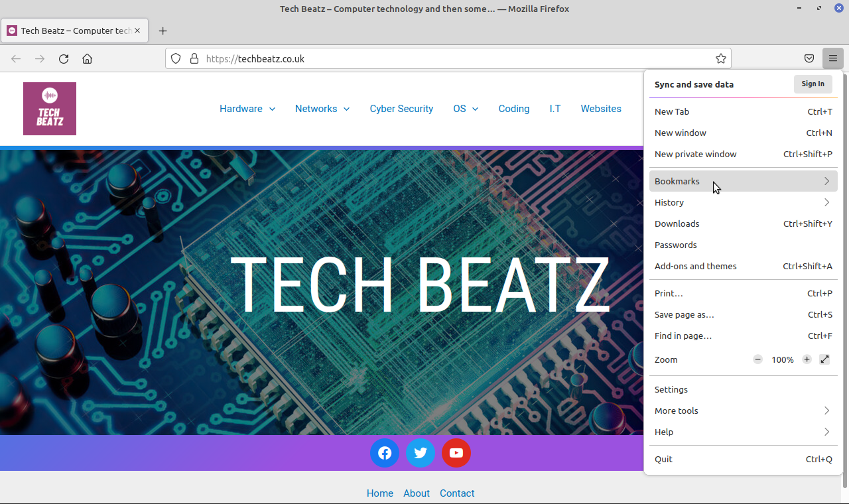The image size is (849, 504).
Task: Open Settings from the application menu
Action: [x=671, y=389]
